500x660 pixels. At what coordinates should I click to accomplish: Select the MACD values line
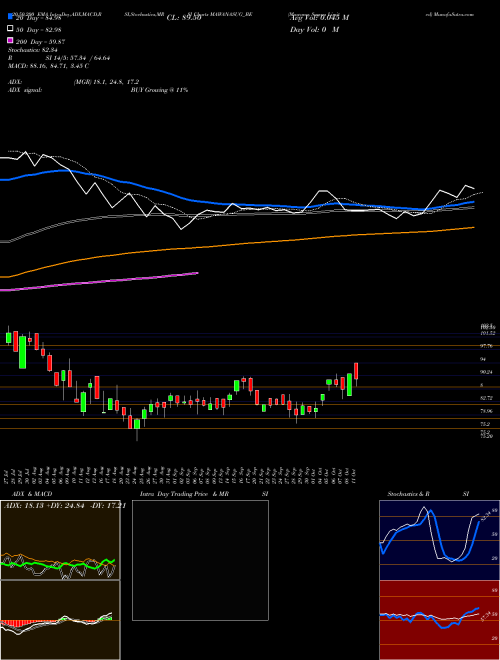(48, 66)
